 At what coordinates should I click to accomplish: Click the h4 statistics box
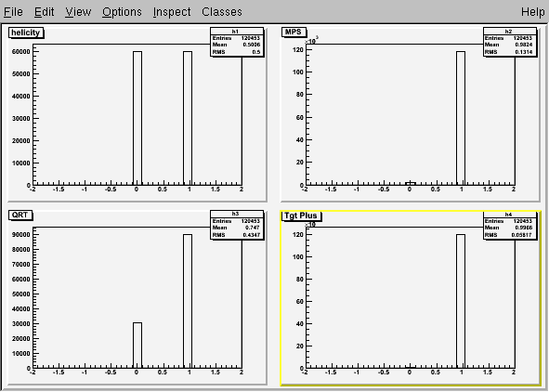(509, 225)
